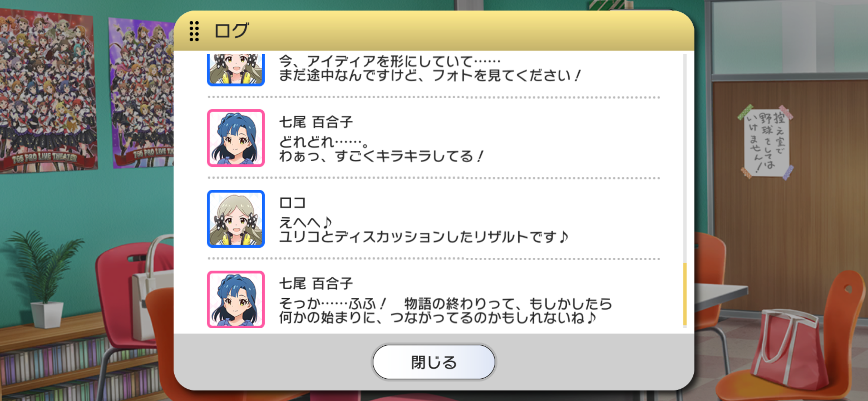Click the first 七尾 百合子 speaker name
Viewport: 868px width, 401px height.
tap(316, 122)
